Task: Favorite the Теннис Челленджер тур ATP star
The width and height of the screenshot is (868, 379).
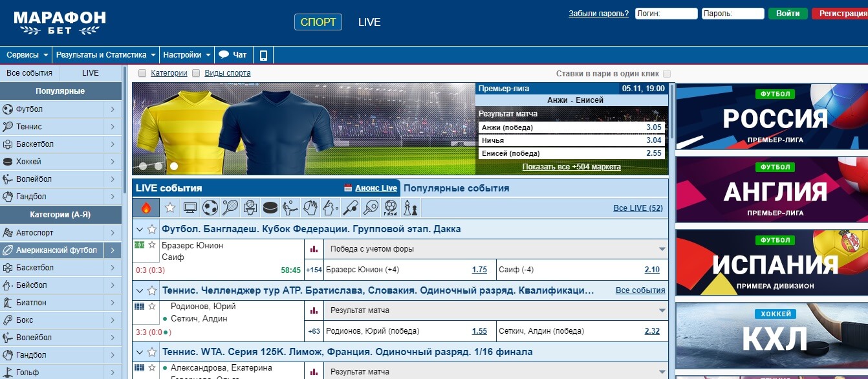Action: click(152, 290)
